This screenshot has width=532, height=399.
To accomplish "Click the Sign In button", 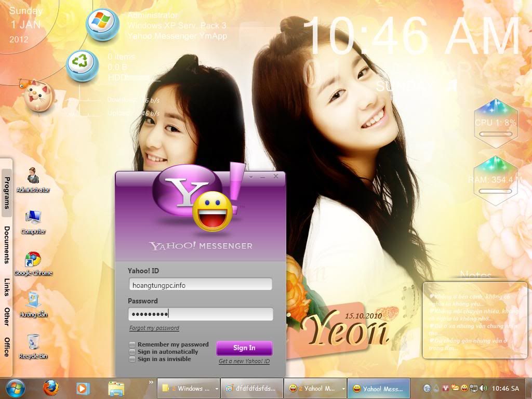I will coord(244,348).
